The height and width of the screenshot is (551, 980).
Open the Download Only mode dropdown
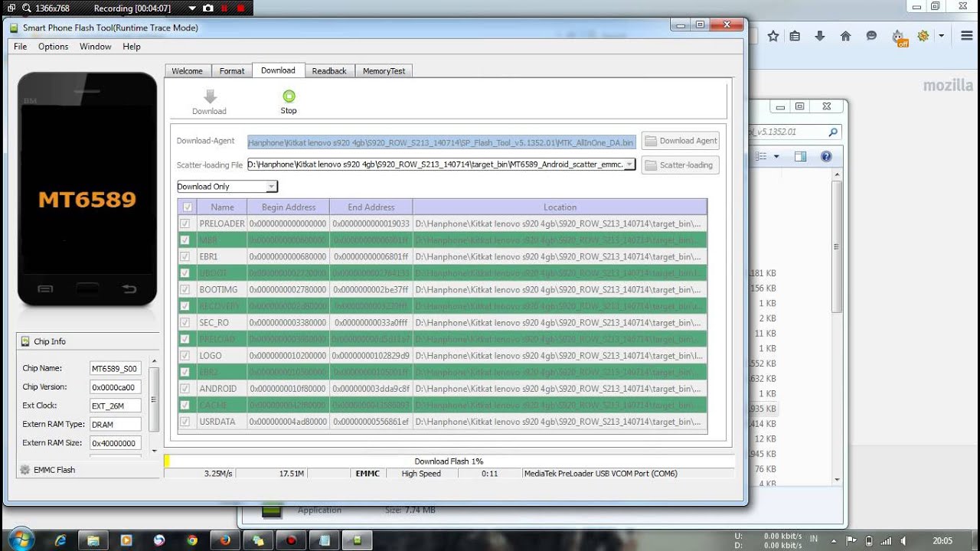[227, 187]
